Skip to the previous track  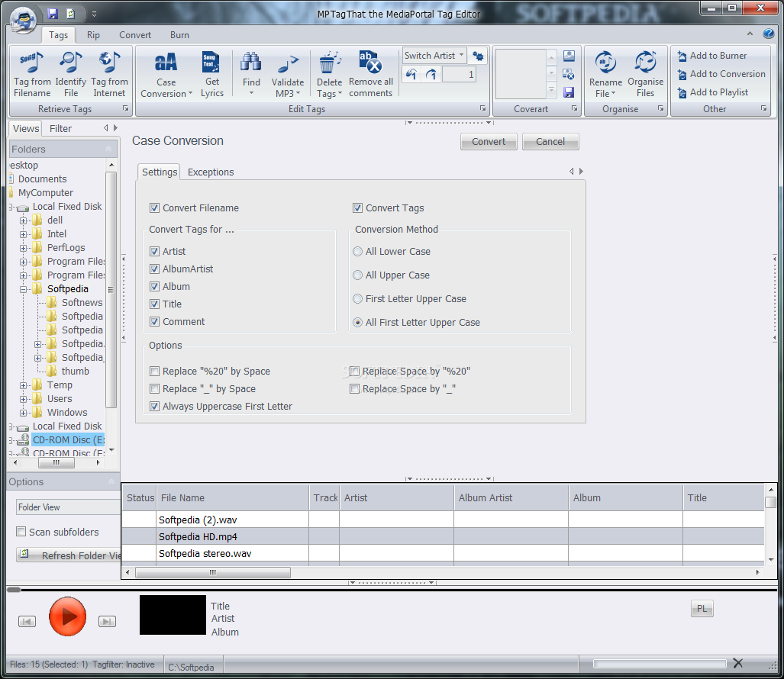[27, 621]
